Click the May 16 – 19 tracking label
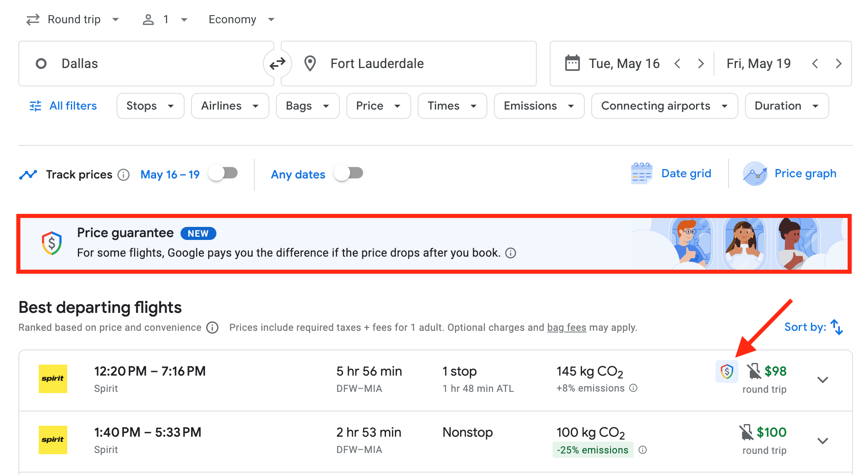The height and width of the screenshot is (475, 868). tap(170, 175)
